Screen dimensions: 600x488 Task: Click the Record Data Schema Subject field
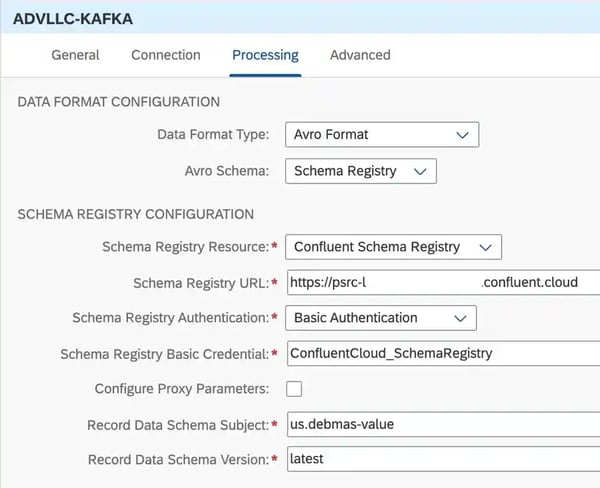(x=440, y=424)
